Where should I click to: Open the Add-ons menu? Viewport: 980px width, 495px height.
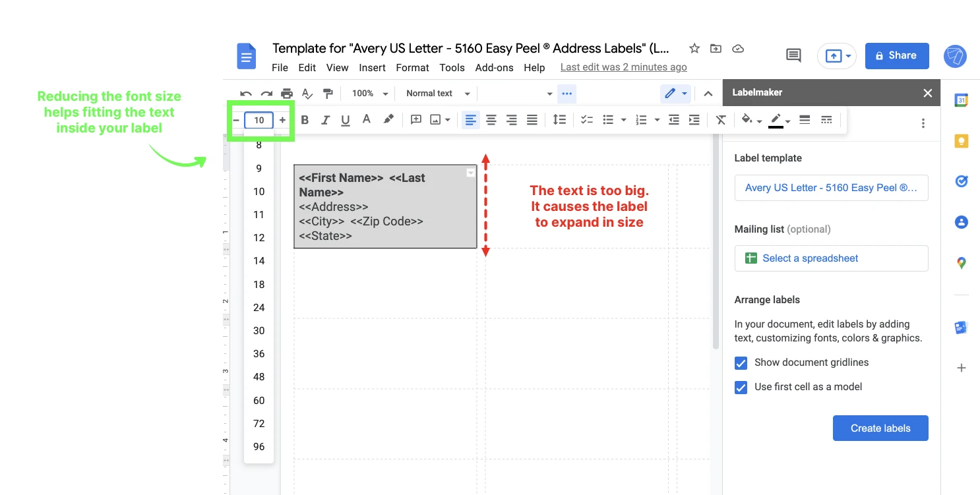coord(495,67)
